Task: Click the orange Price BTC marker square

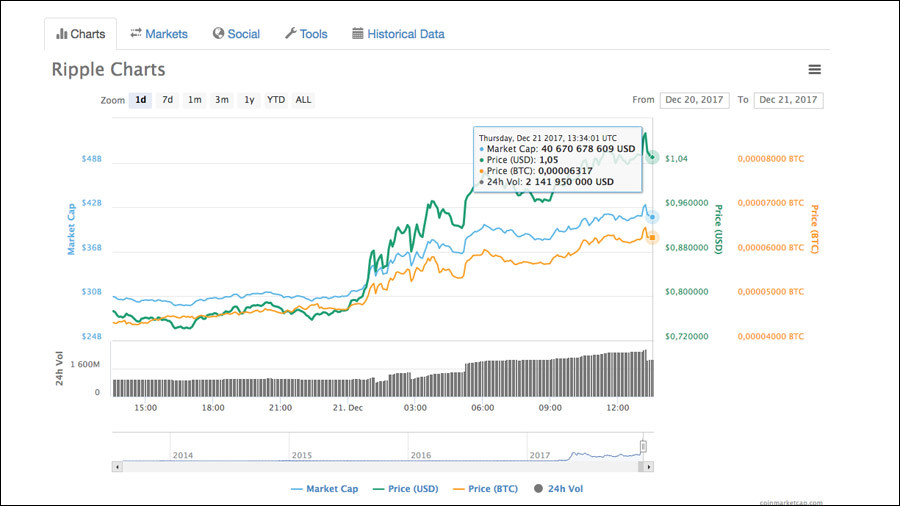Action: click(x=652, y=238)
